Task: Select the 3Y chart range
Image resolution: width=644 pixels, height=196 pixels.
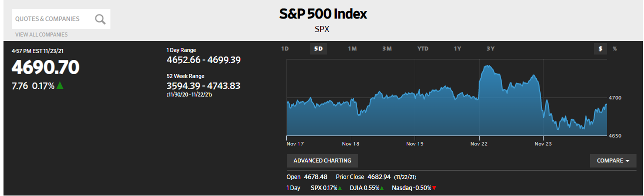Action: tap(490, 48)
